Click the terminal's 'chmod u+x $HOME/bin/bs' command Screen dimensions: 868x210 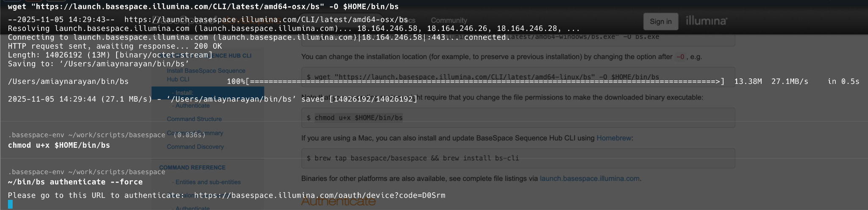[x=59, y=145]
